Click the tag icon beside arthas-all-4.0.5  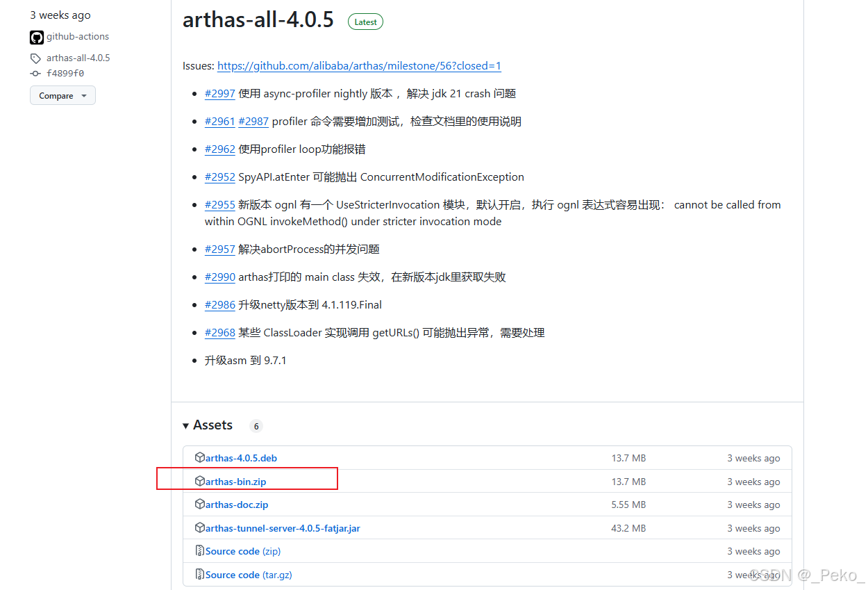coord(35,58)
